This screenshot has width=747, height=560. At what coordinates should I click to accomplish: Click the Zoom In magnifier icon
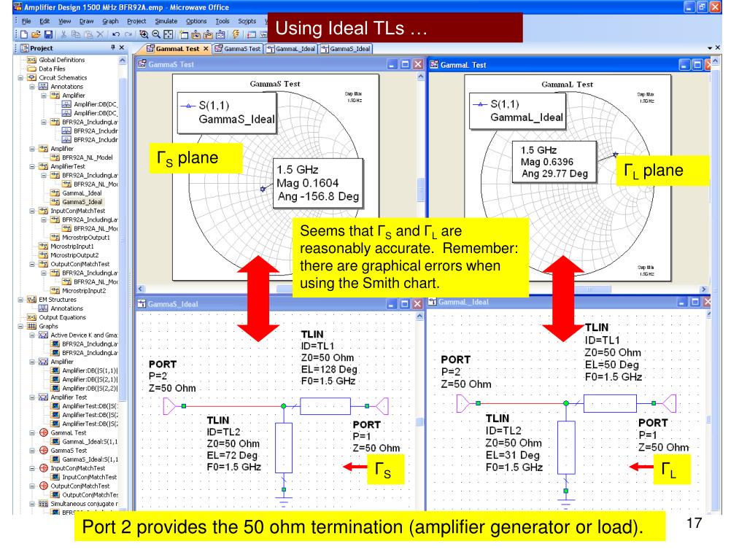(x=144, y=34)
